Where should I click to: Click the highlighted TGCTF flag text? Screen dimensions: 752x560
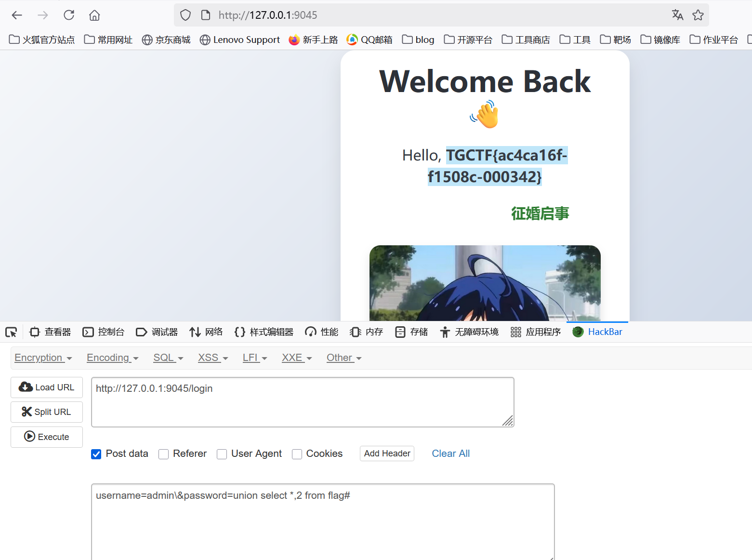(498, 166)
